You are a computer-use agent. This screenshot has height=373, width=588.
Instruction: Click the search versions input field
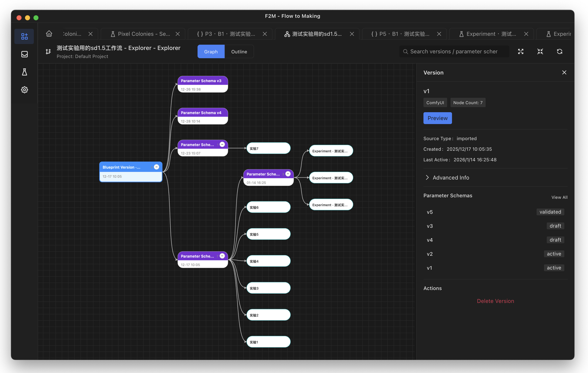tap(454, 51)
